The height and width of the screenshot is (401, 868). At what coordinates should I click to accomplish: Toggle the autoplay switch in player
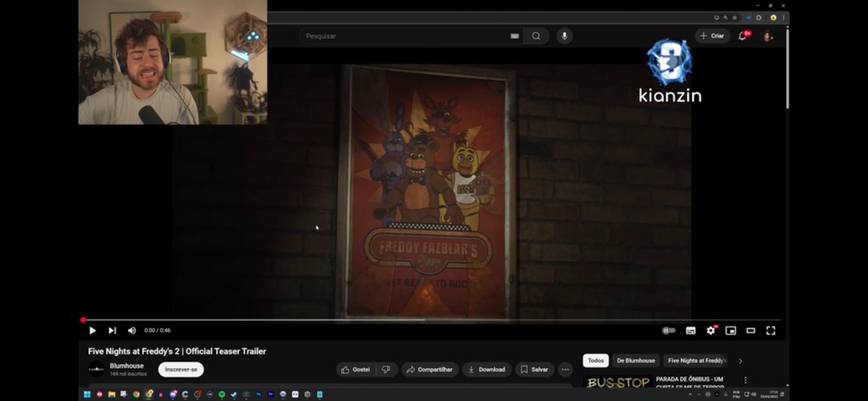(x=669, y=330)
